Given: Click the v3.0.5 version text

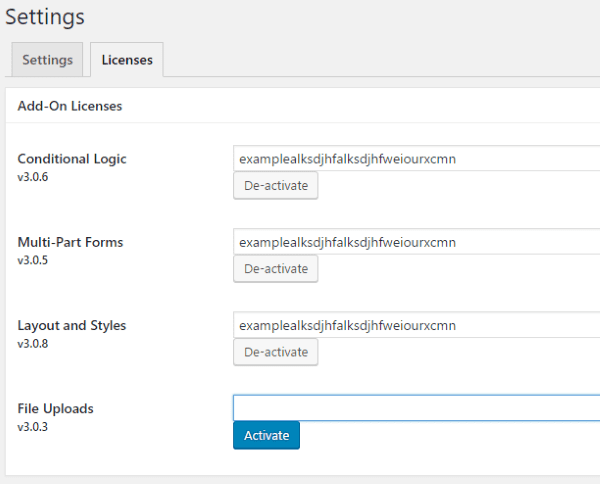Looking at the screenshot, I should tap(33, 260).
